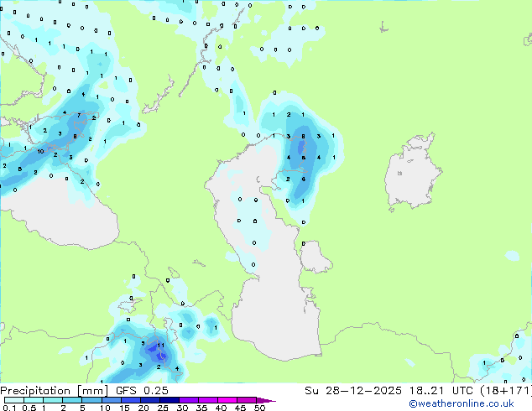Click the 0.5 to 1 mm legend swatch

[x=34, y=400]
